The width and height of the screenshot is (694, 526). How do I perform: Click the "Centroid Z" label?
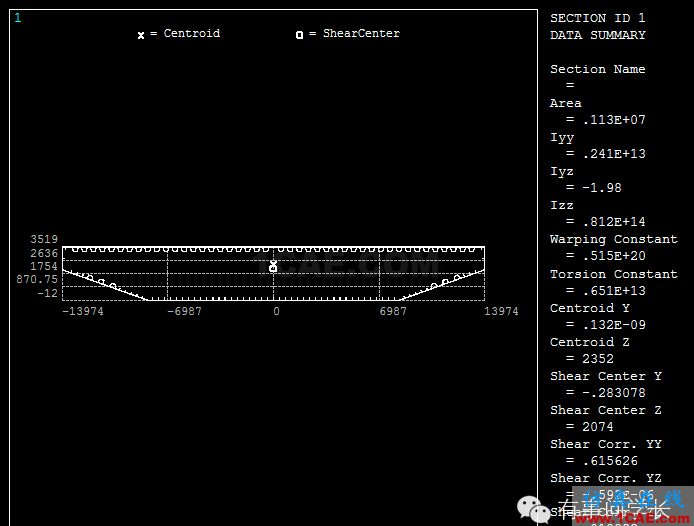tap(590, 342)
